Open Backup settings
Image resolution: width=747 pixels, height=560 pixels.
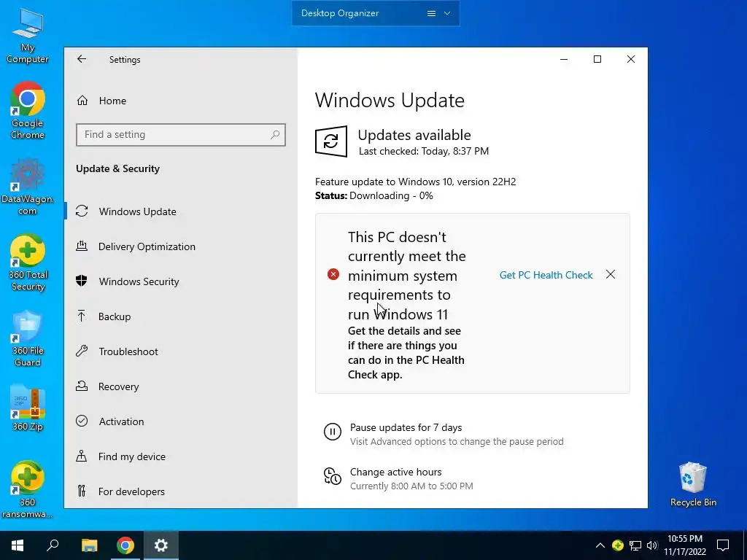coord(181,316)
